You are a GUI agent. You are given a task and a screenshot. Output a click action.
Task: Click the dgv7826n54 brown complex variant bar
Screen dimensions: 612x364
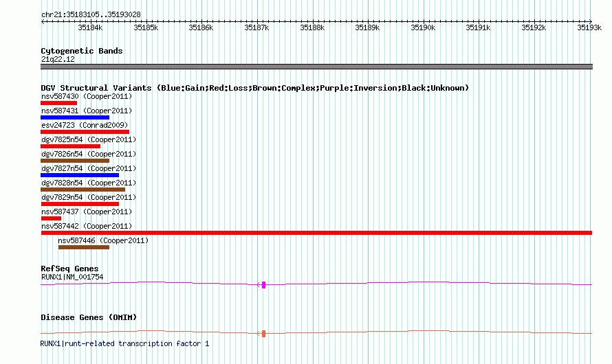pos(75,161)
